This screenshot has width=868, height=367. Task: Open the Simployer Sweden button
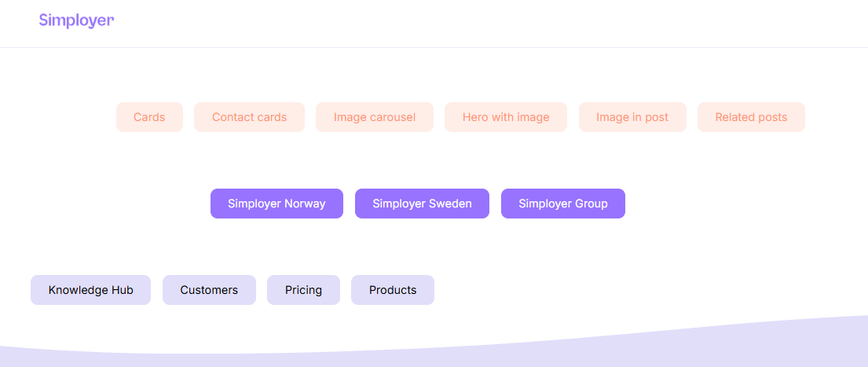[x=422, y=204]
